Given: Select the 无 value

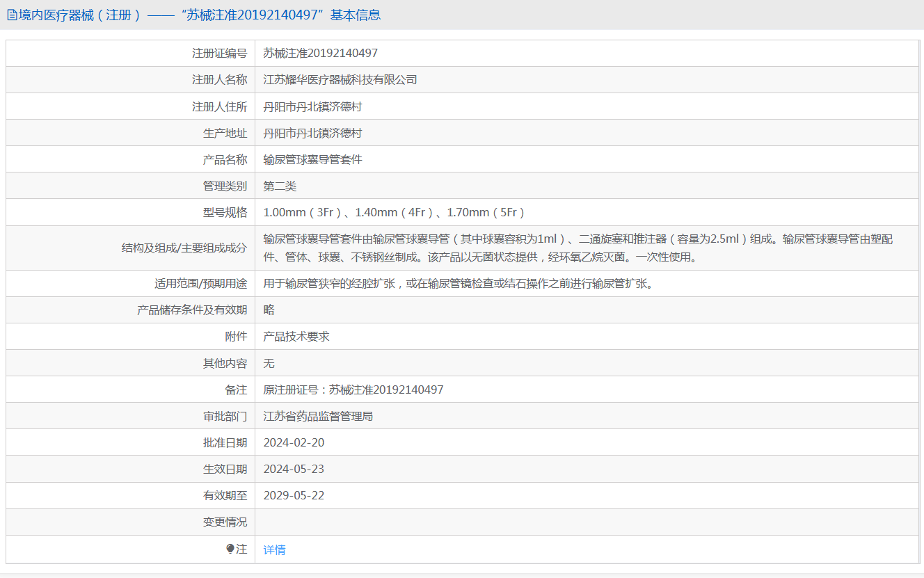Looking at the screenshot, I should click(x=269, y=363).
